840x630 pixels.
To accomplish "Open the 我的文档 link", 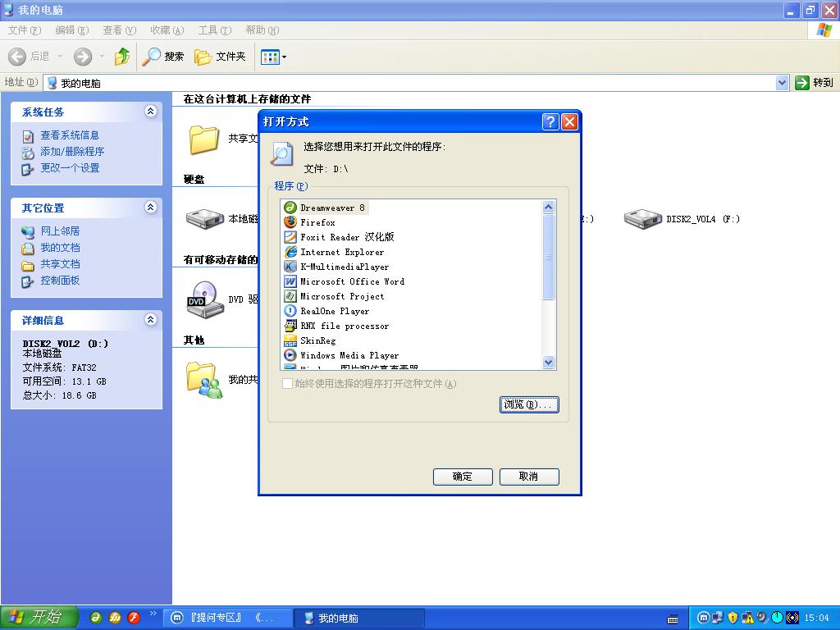I will pos(60,248).
